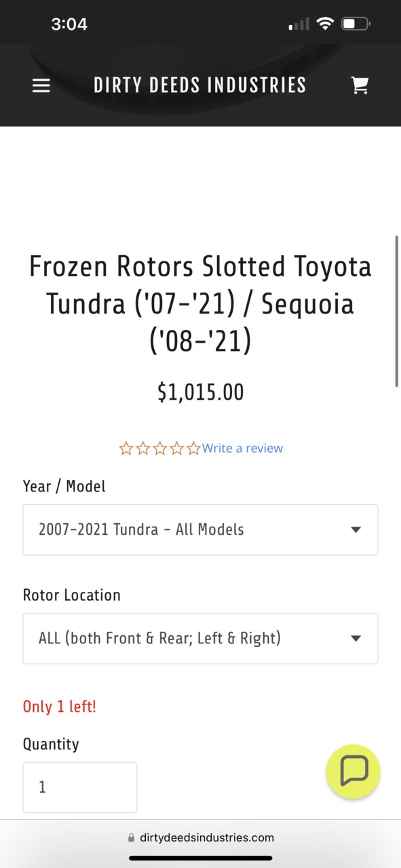Click the Write a review link
This screenshot has width=401, height=868.
click(242, 448)
